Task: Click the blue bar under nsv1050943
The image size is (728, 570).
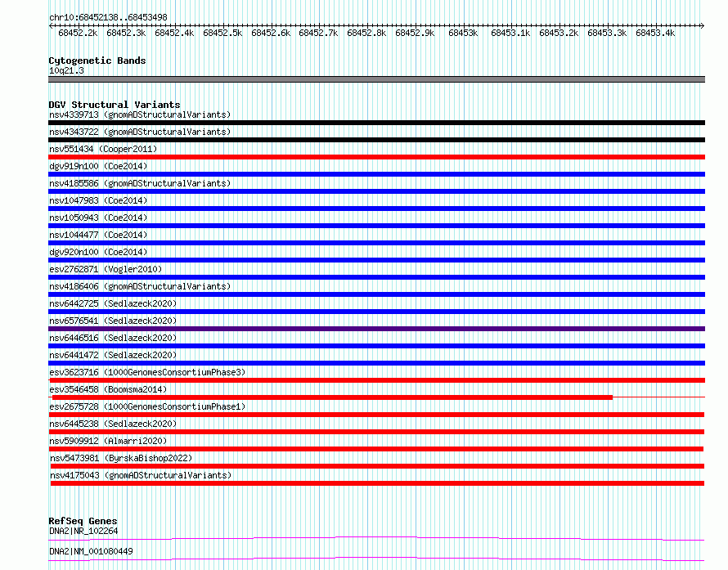Action: (376, 226)
